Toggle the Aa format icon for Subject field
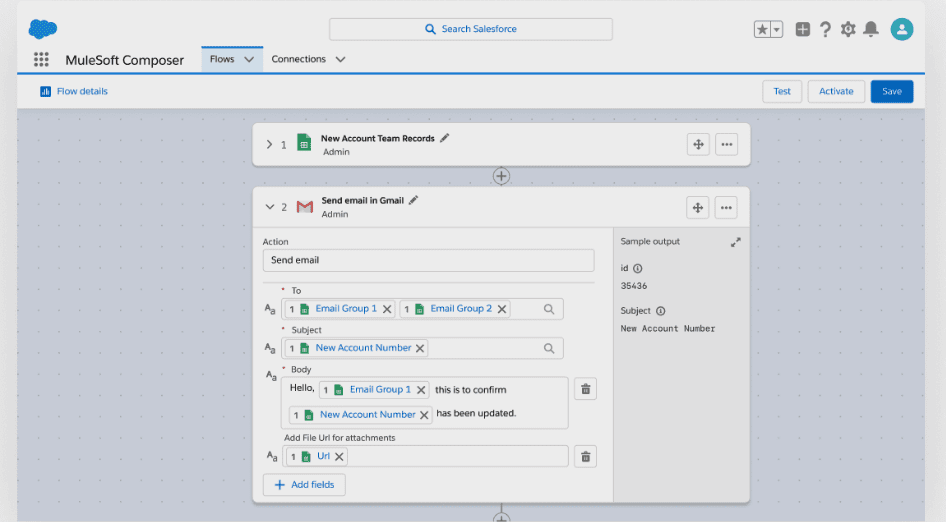Viewport: 946px width, 522px height. click(270, 348)
